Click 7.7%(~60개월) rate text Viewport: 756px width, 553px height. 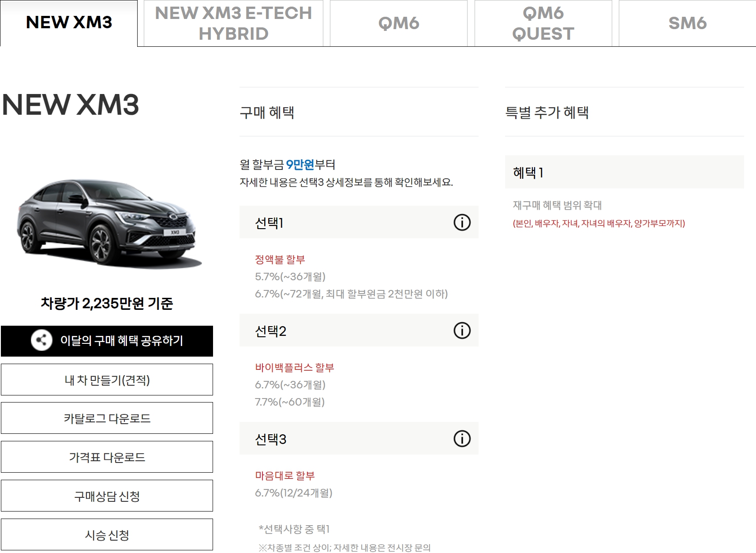[290, 402]
